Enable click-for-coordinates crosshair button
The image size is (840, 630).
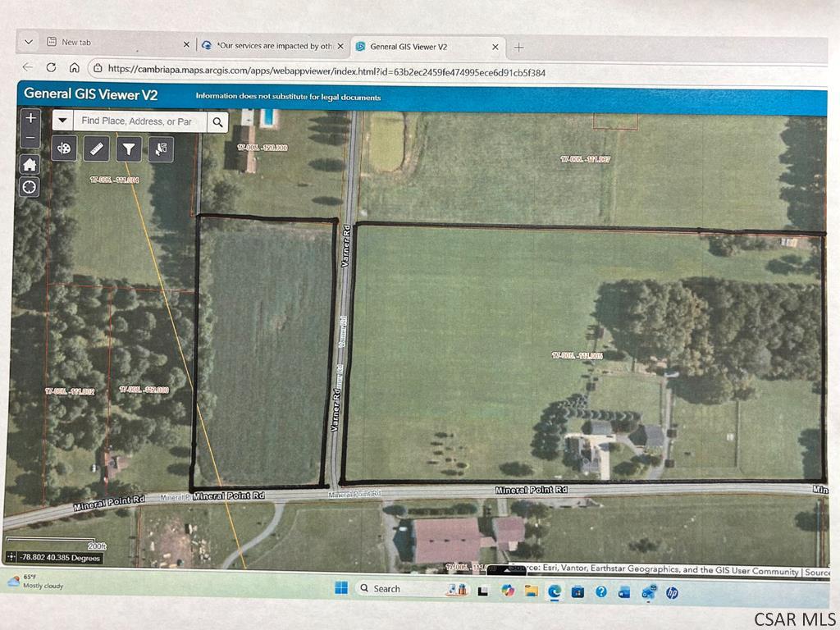(11, 557)
